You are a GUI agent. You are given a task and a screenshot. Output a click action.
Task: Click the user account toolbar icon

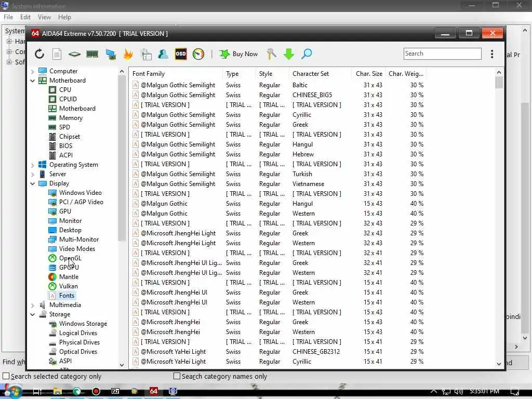[163, 54]
